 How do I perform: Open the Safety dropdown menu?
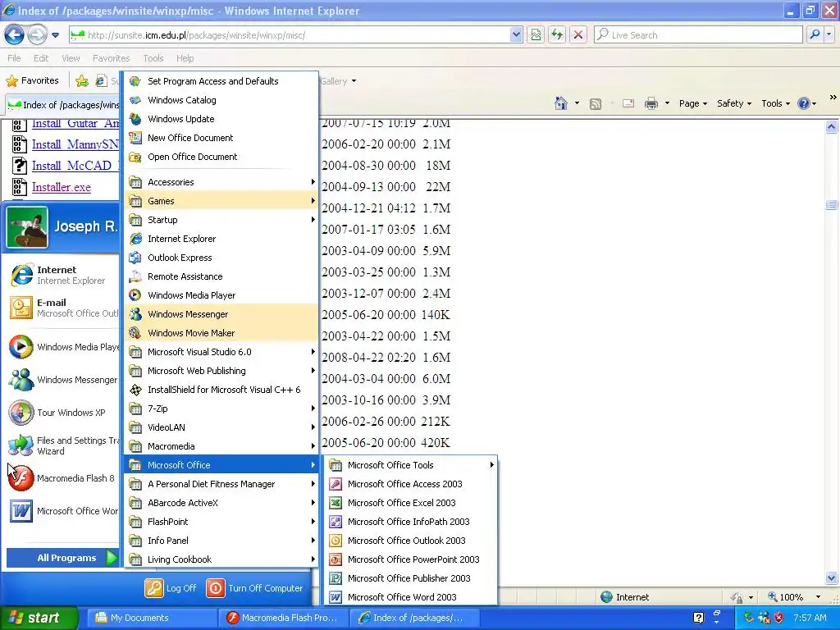734,103
